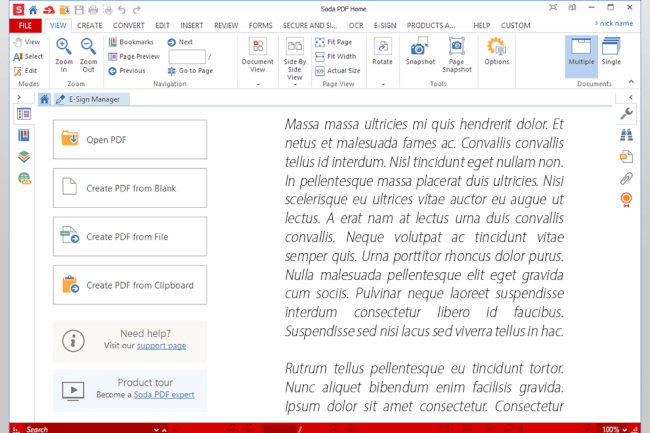The height and width of the screenshot is (433, 650).
Task: Open the layers panel in left sidebar
Action: click(24, 156)
